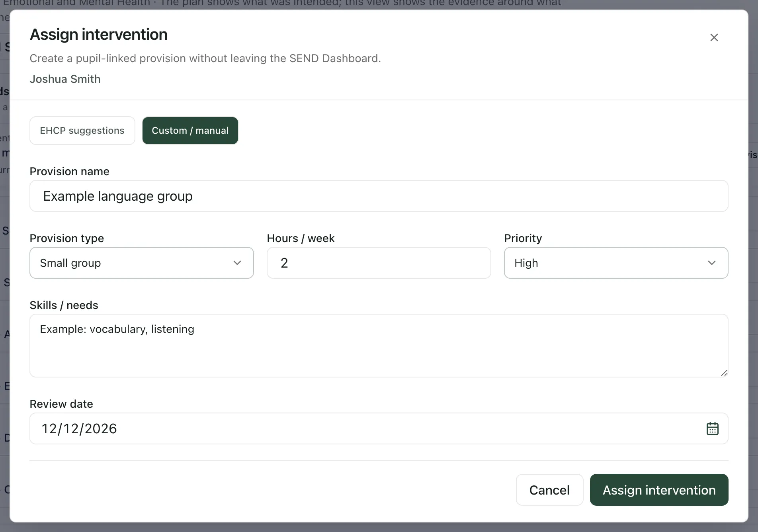Focus the Hours / week field
758x532 pixels.
pyautogui.click(x=379, y=263)
